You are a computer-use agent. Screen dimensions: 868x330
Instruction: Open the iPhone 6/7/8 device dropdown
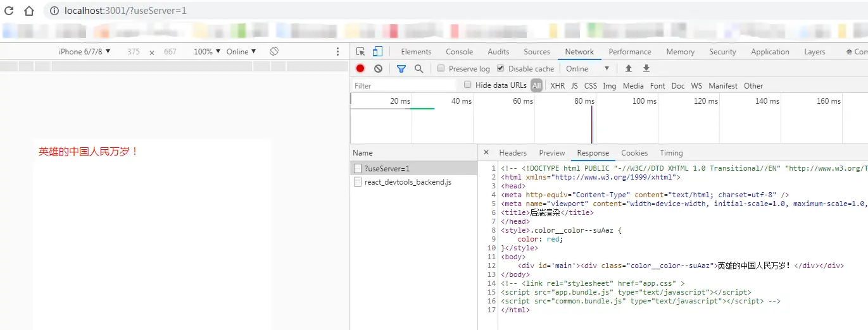(85, 51)
